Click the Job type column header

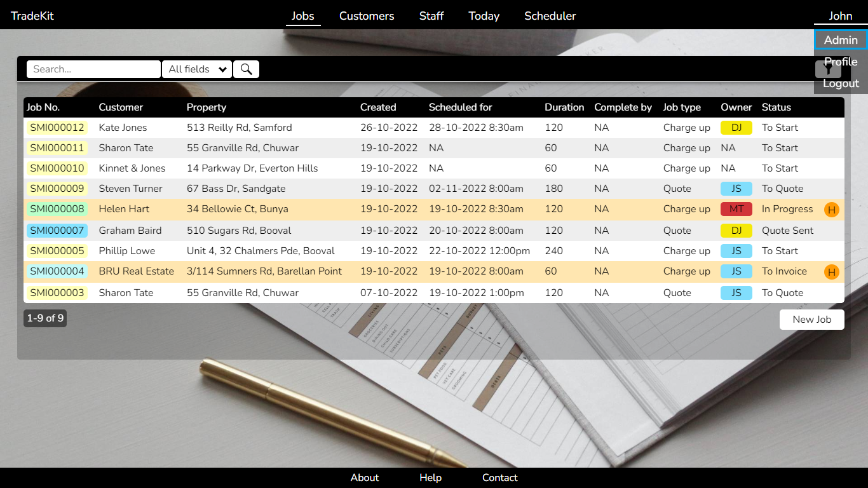(682, 107)
